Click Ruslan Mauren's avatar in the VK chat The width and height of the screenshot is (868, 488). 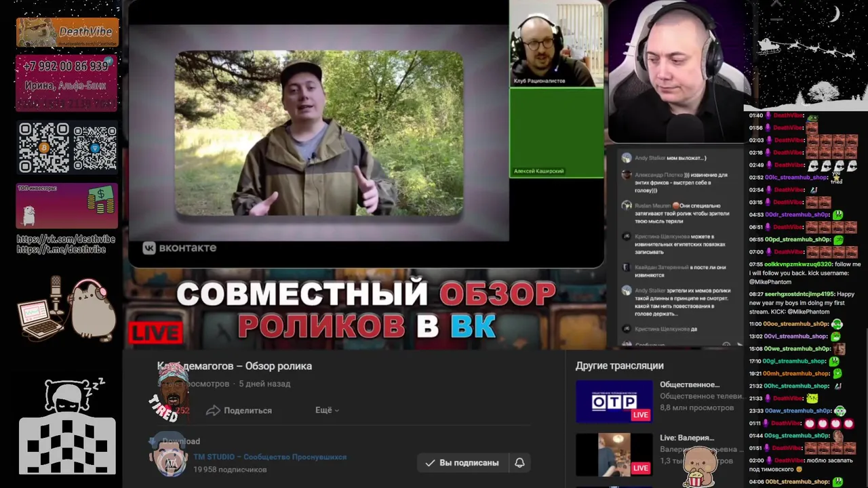click(627, 205)
